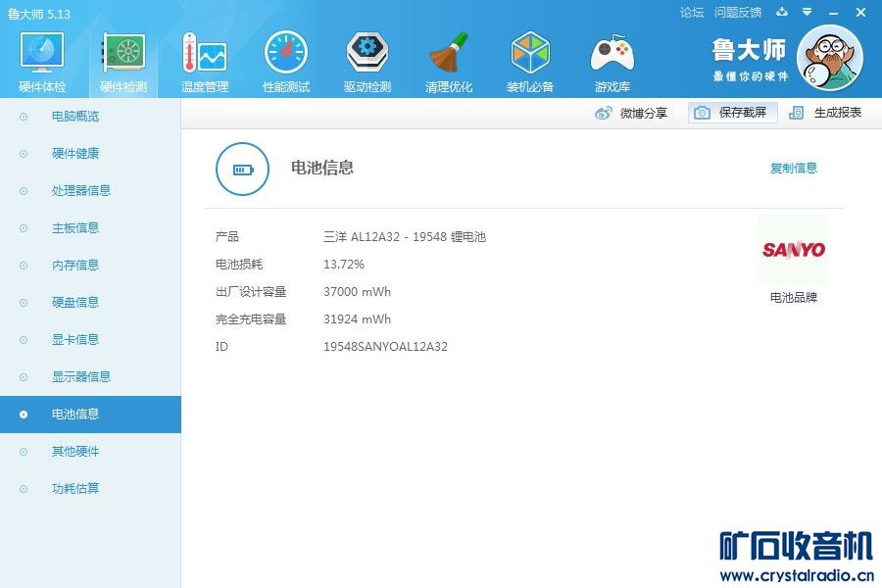Close the 鲁大师 window

pos(860,12)
